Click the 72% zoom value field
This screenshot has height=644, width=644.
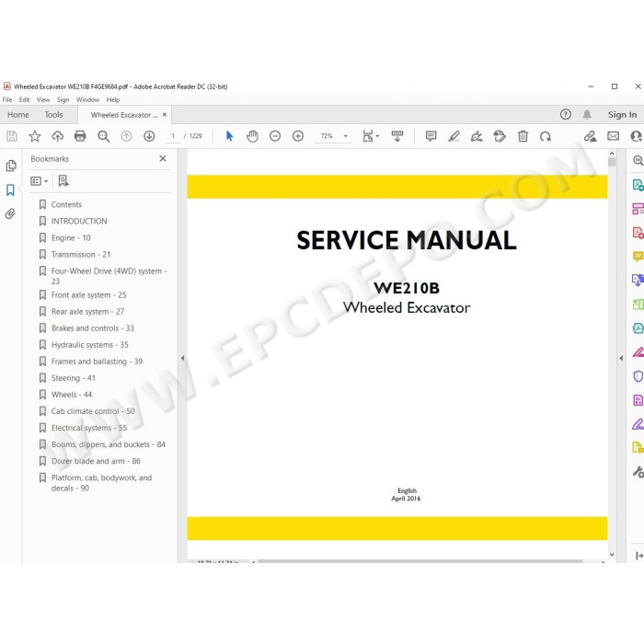(327, 136)
